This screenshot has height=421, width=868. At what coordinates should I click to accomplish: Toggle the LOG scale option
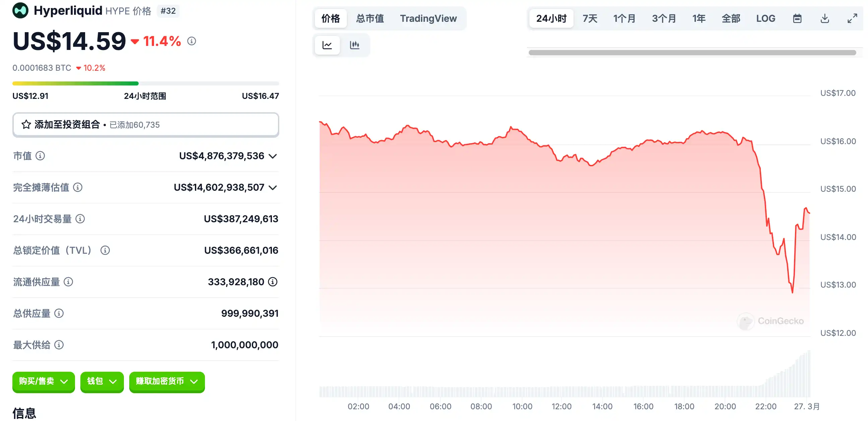765,18
